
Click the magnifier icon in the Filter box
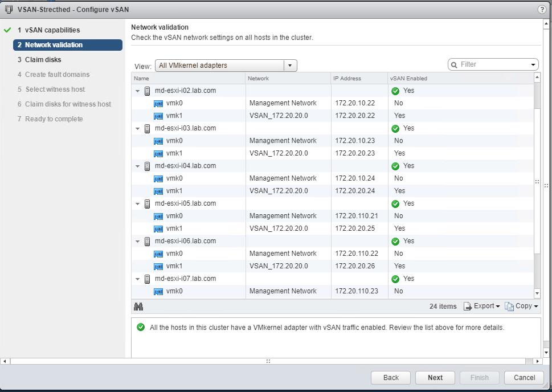(454, 65)
